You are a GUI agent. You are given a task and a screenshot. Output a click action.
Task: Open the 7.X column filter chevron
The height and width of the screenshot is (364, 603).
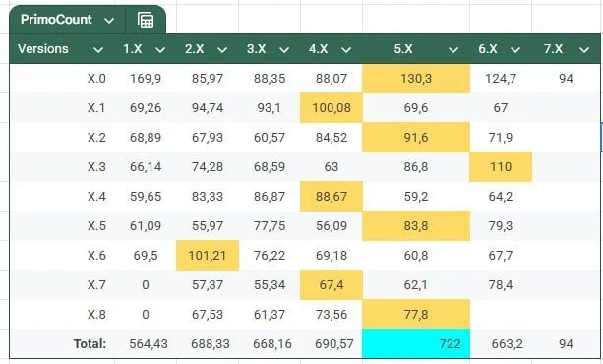pyautogui.click(x=584, y=49)
